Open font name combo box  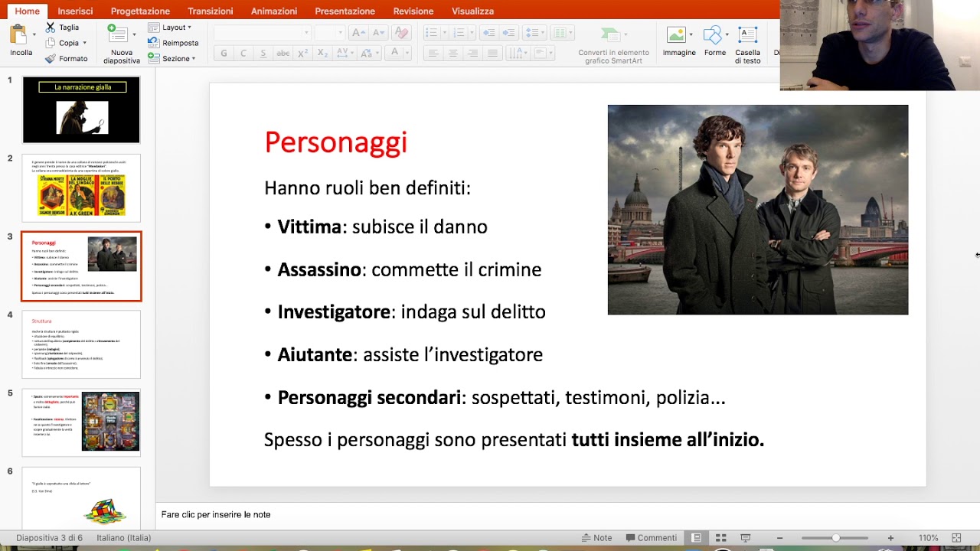(262, 33)
